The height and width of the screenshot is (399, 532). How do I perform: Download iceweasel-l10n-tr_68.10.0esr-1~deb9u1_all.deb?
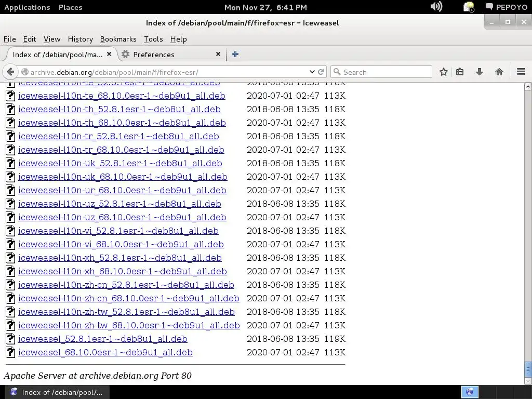[121, 150]
